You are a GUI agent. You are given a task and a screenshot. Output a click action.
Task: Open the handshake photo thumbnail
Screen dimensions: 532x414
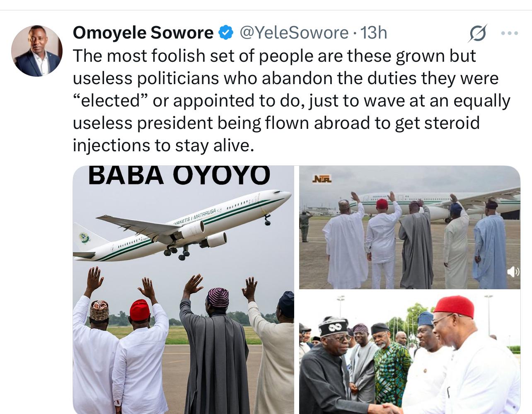(x=410, y=352)
